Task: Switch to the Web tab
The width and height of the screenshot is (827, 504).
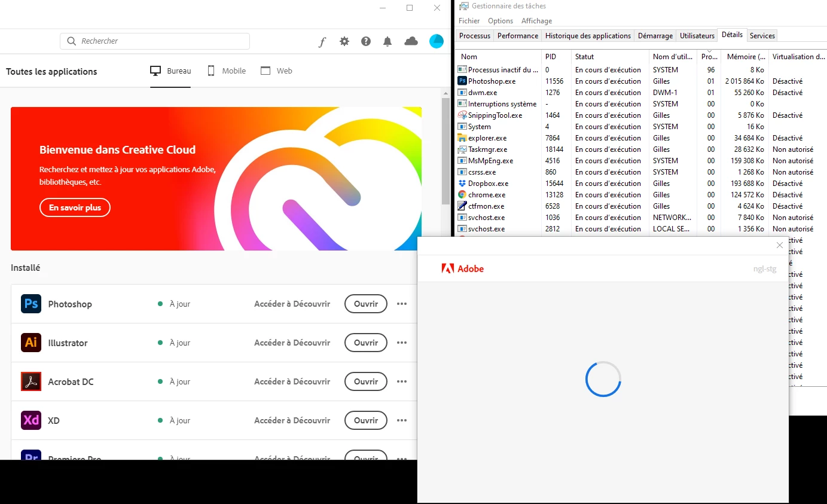Action: tap(276, 71)
